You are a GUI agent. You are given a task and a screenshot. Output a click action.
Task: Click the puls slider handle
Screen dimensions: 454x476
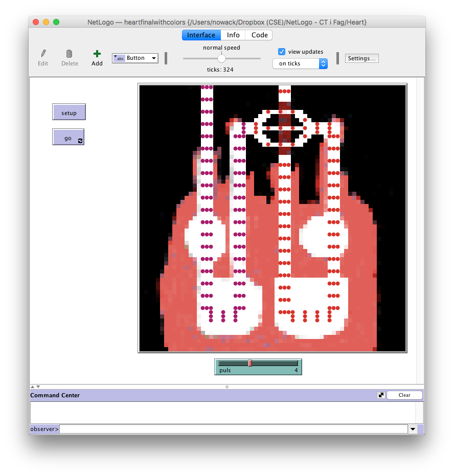[250, 363]
